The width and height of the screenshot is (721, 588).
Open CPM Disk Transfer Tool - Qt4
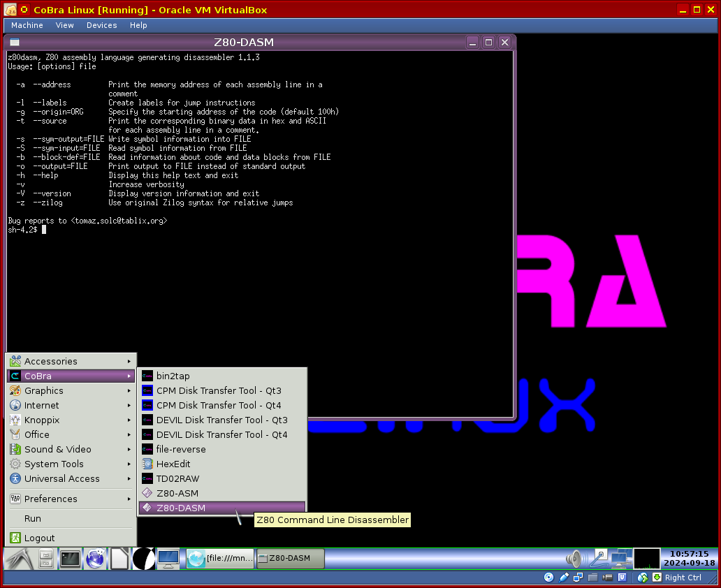click(x=218, y=405)
